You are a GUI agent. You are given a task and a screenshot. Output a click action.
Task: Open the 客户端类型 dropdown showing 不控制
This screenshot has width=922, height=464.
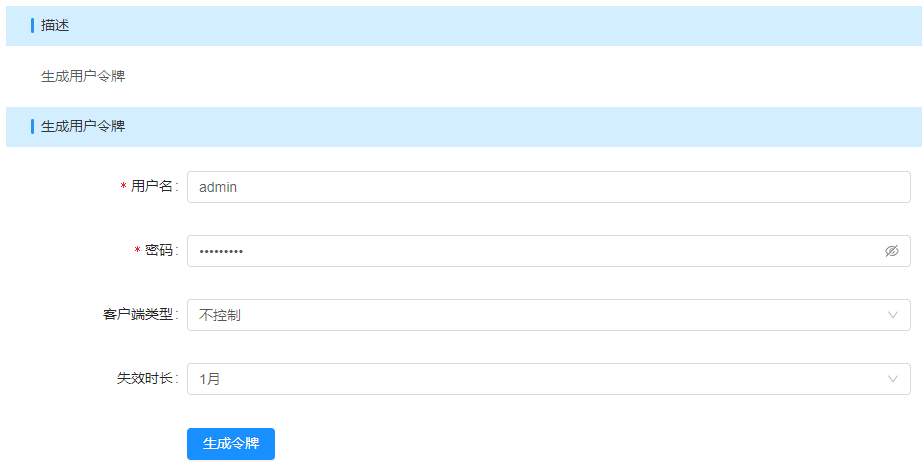pos(540,315)
